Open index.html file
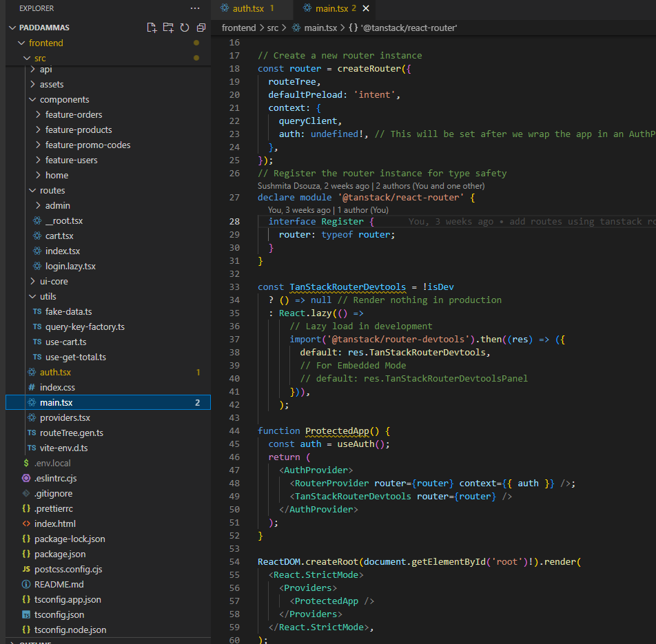 click(55, 524)
